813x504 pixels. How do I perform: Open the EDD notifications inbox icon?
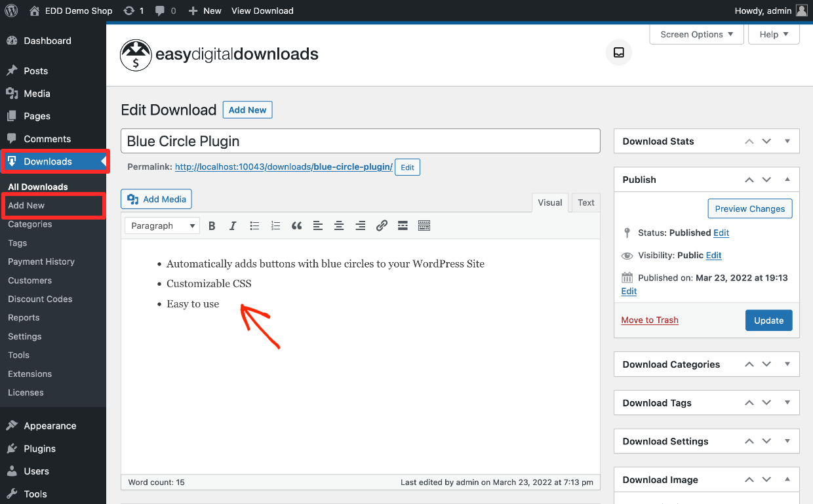point(619,52)
